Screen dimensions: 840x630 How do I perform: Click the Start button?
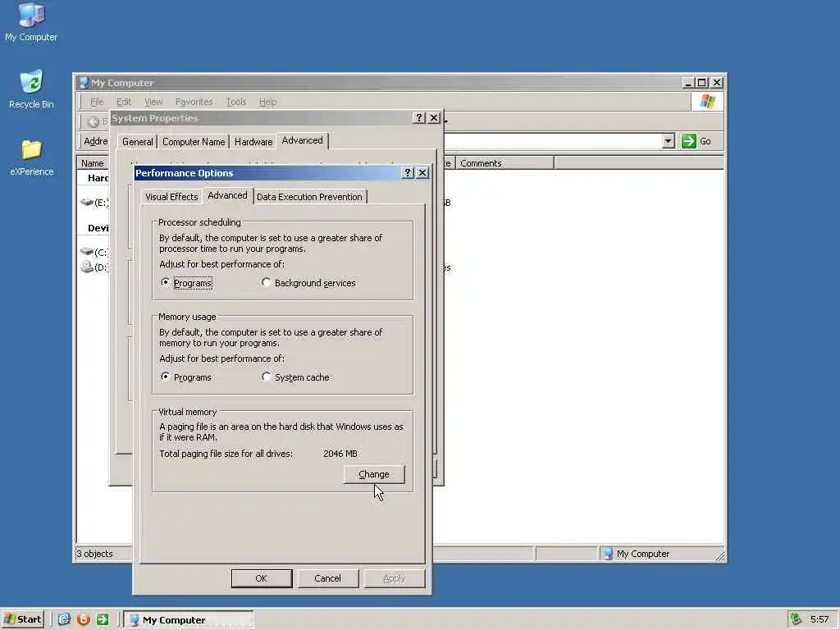[22, 619]
